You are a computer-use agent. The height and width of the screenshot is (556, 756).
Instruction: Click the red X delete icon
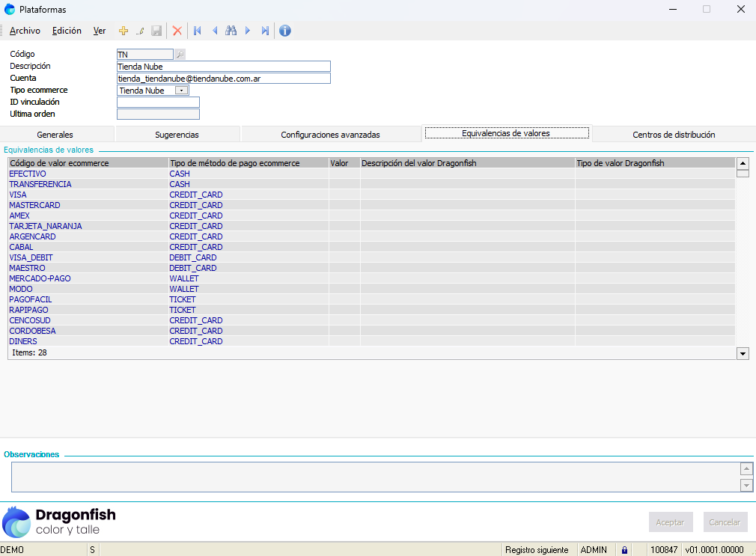click(177, 31)
